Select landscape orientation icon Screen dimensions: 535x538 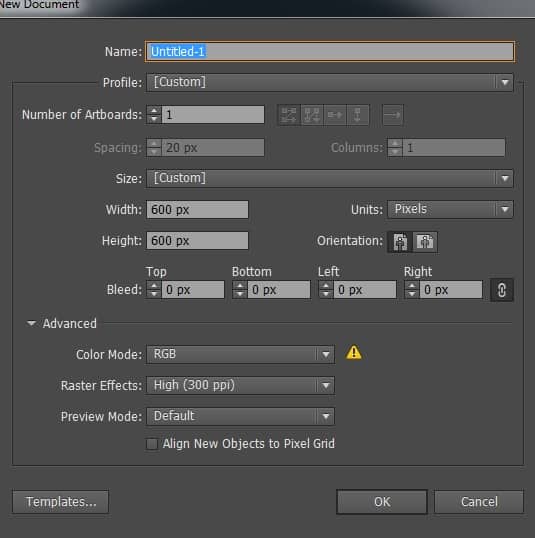425,242
